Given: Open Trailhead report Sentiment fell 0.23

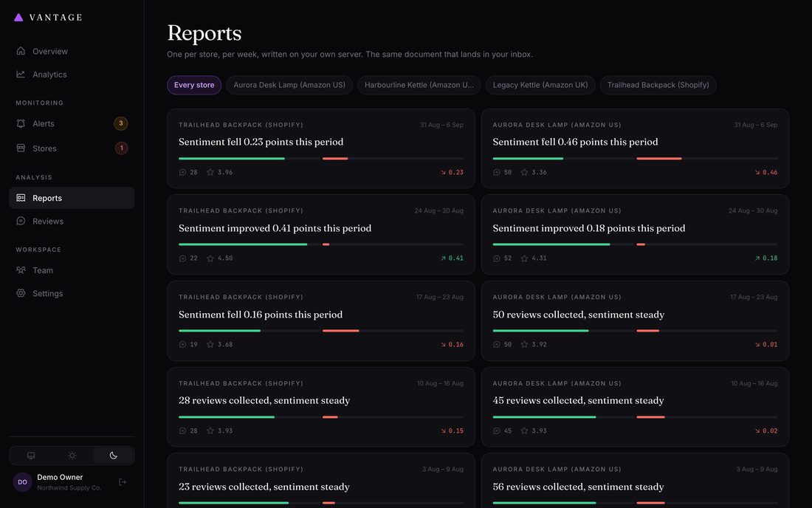Looking at the screenshot, I should 321,148.
